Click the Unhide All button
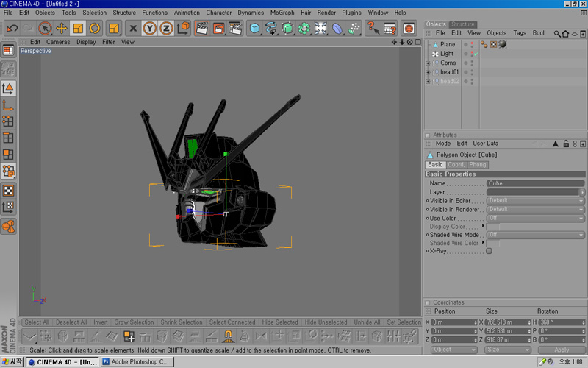The width and height of the screenshot is (588, 368). tap(367, 322)
